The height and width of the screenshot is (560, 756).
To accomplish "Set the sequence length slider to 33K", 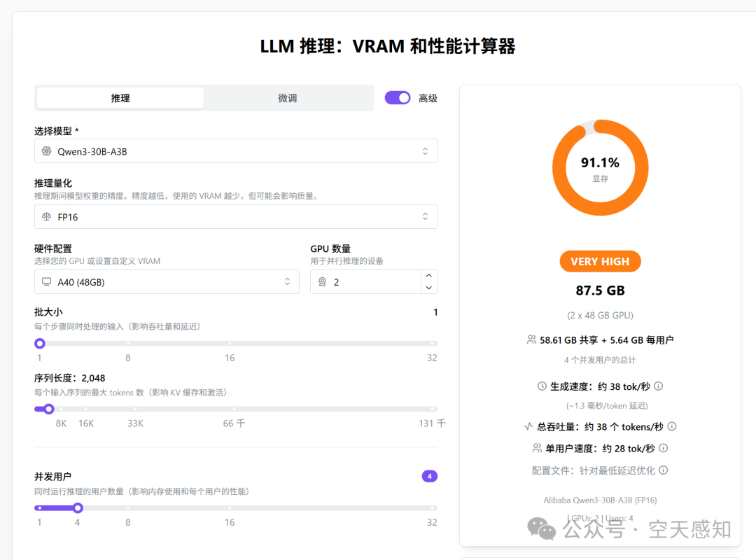I will click(x=135, y=409).
